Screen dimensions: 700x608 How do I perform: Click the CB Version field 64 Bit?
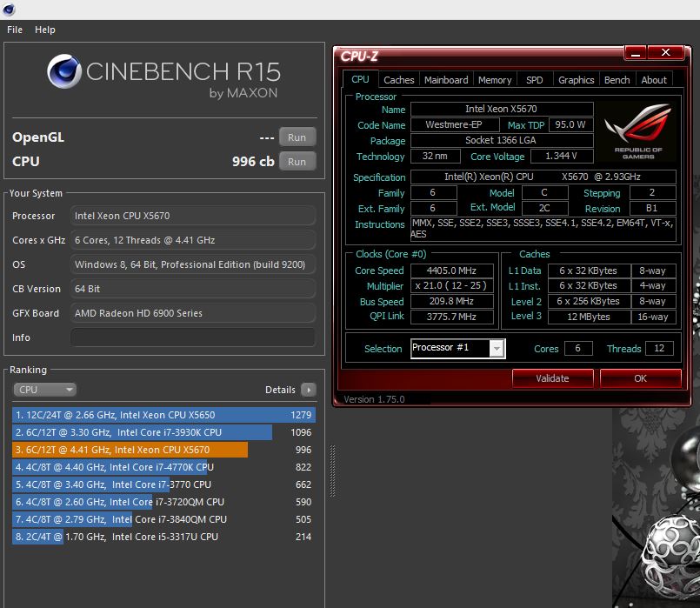tap(193, 289)
